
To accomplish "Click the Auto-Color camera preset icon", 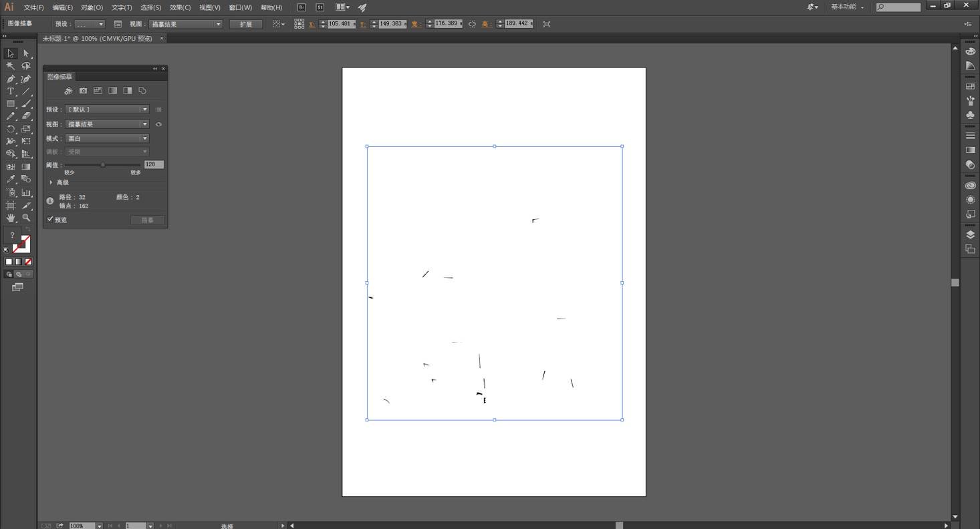I will 83,91.
